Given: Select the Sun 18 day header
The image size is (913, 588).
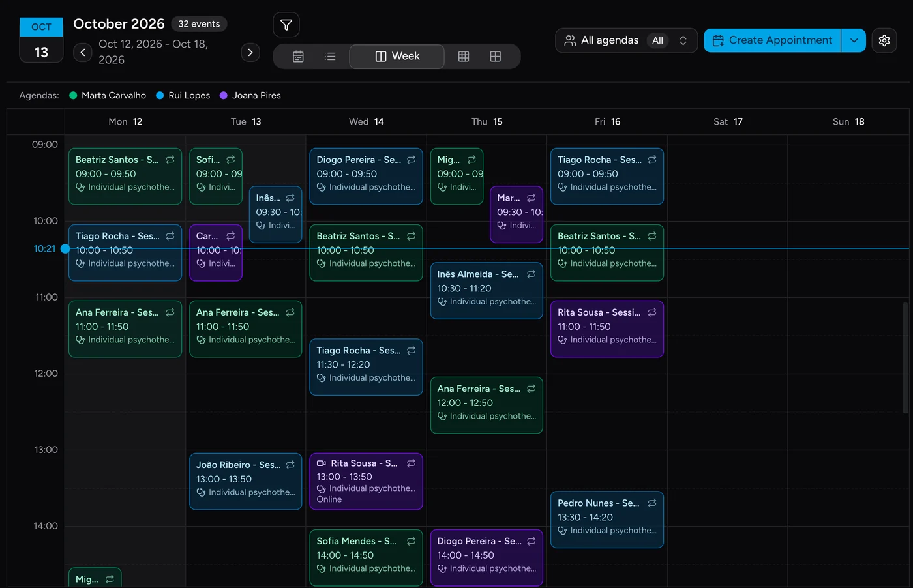Looking at the screenshot, I should coord(848,122).
